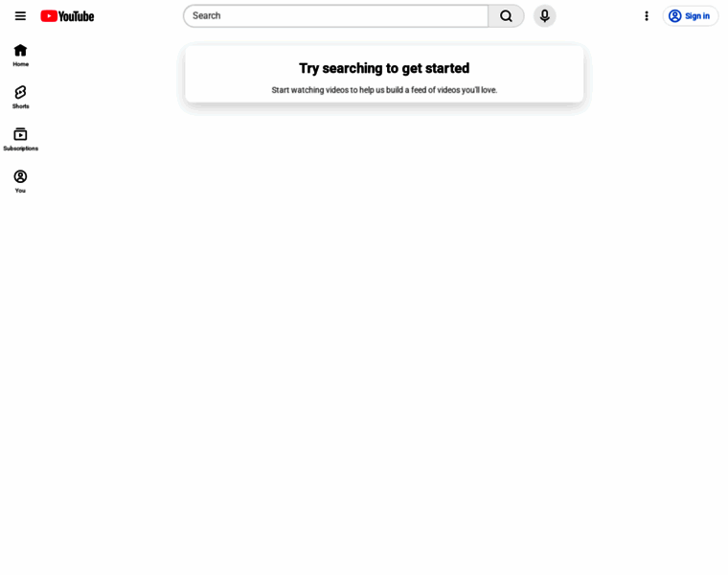The image size is (728, 575).
Task: Click the 'Start watching videos' description text
Action: [384, 90]
